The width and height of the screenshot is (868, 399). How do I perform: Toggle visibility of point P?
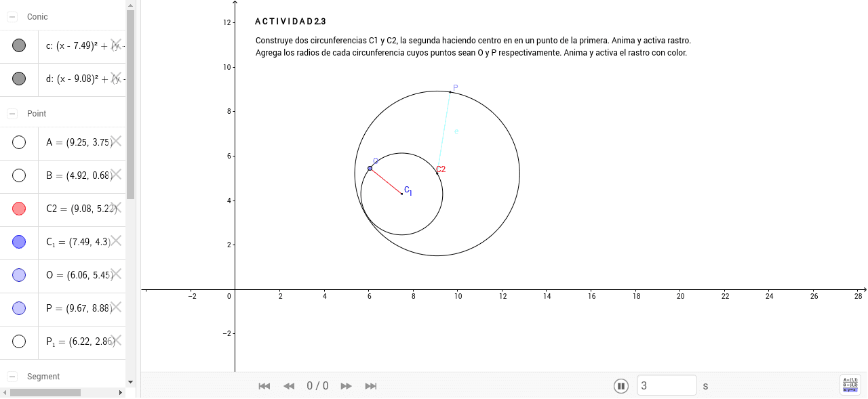tap(19, 308)
